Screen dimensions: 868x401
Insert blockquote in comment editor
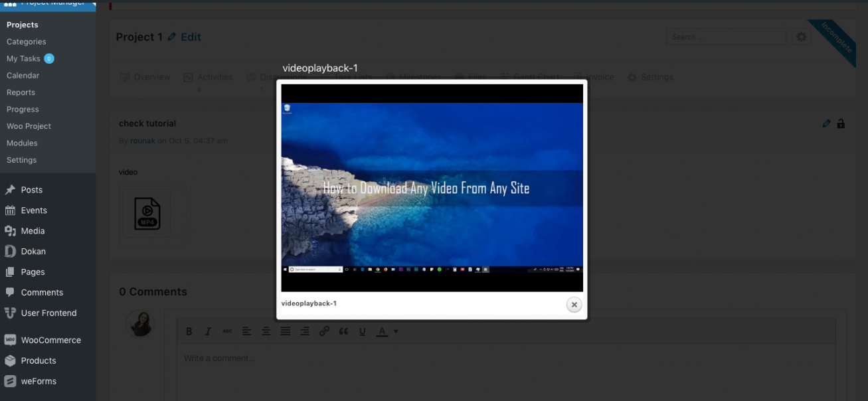click(x=343, y=331)
